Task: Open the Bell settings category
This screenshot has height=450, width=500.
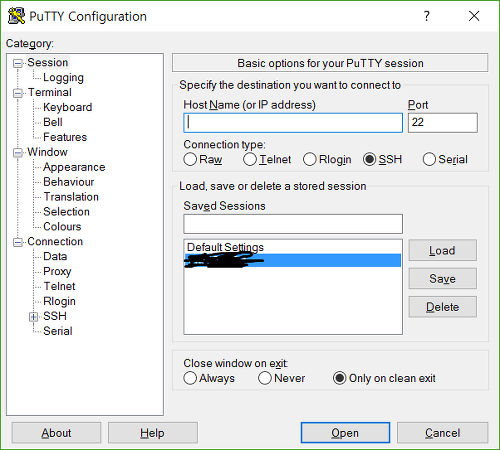Action: pyautogui.click(x=53, y=122)
